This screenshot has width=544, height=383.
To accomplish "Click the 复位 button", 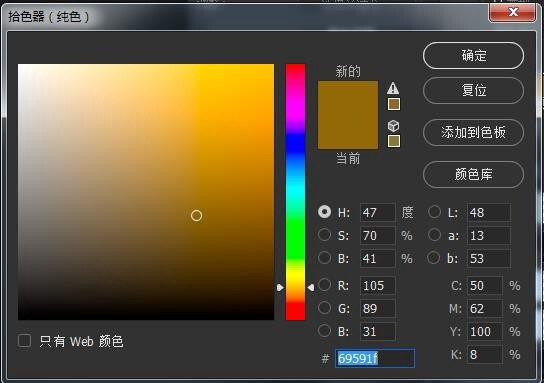I will click(474, 91).
